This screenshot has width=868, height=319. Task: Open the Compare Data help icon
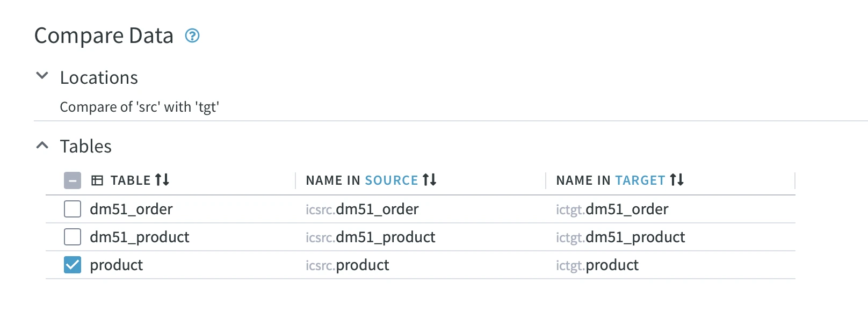(x=192, y=35)
